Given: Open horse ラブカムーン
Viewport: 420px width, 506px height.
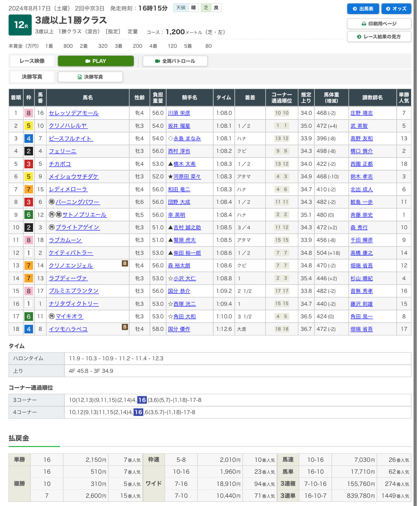Looking at the screenshot, I should point(65,240).
